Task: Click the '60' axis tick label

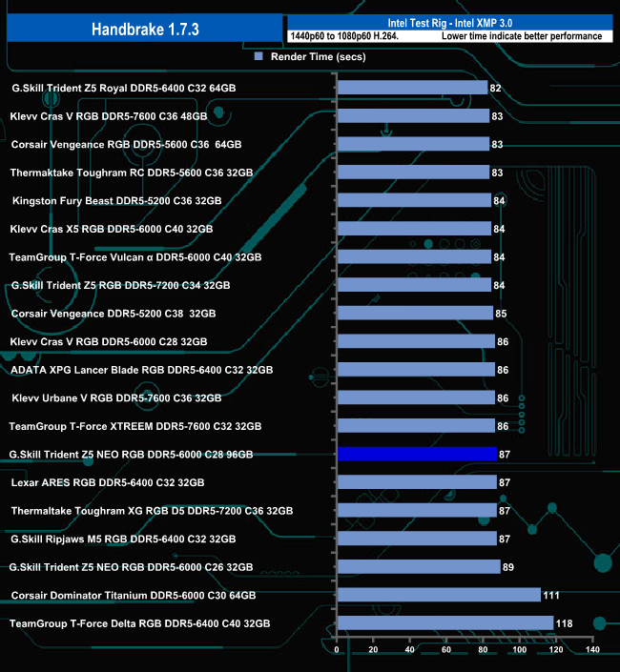Action: 446,650
